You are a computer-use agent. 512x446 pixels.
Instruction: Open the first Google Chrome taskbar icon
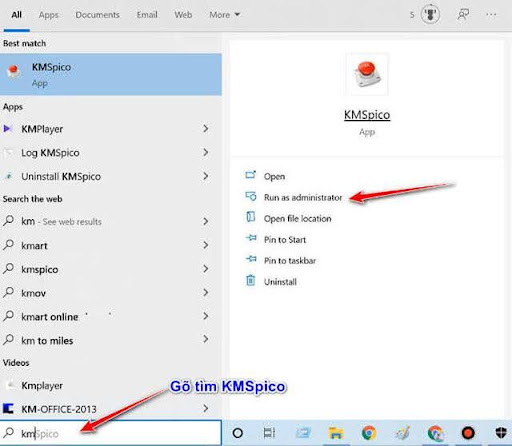(x=369, y=433)
